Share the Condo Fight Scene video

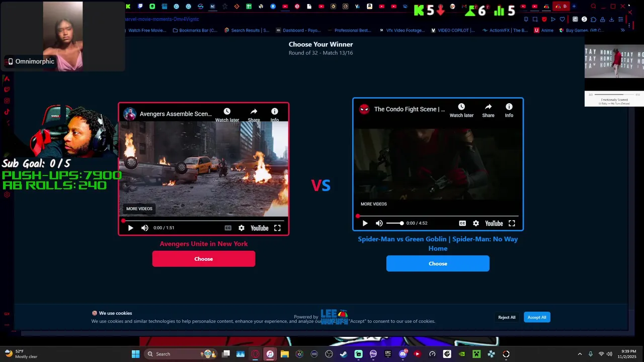click(x=488, y=110)
